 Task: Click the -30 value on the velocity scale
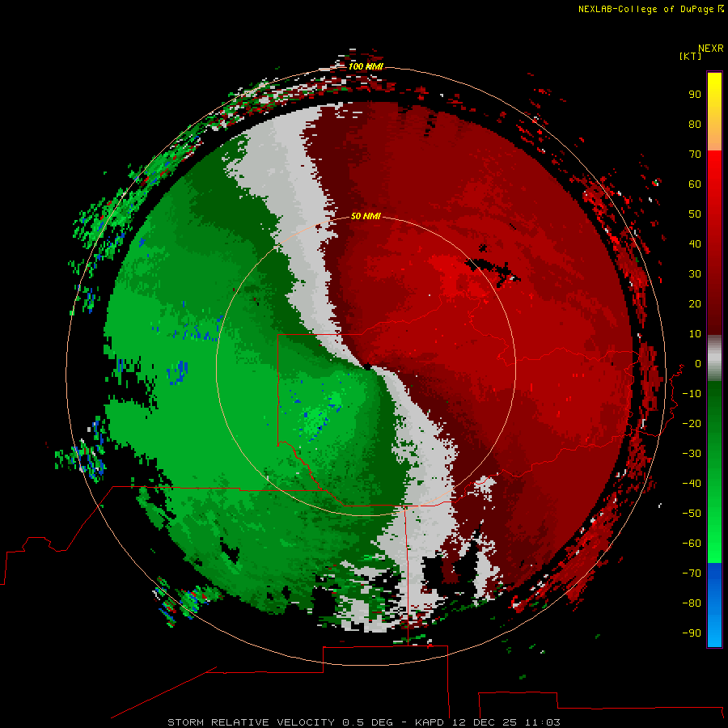(692, 454)
